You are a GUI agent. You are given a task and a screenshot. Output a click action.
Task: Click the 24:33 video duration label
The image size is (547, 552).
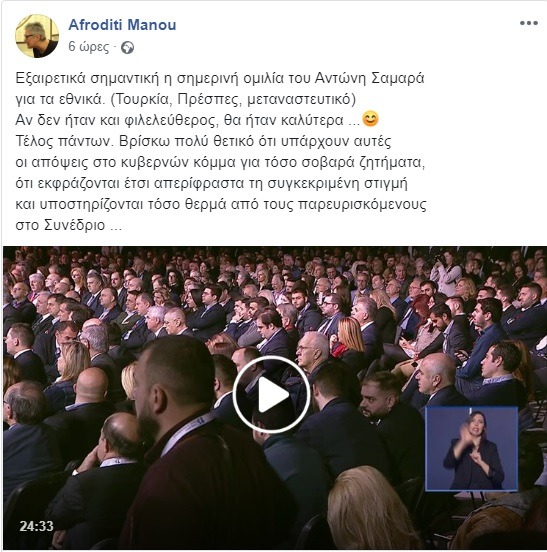(x=37, y=526)
